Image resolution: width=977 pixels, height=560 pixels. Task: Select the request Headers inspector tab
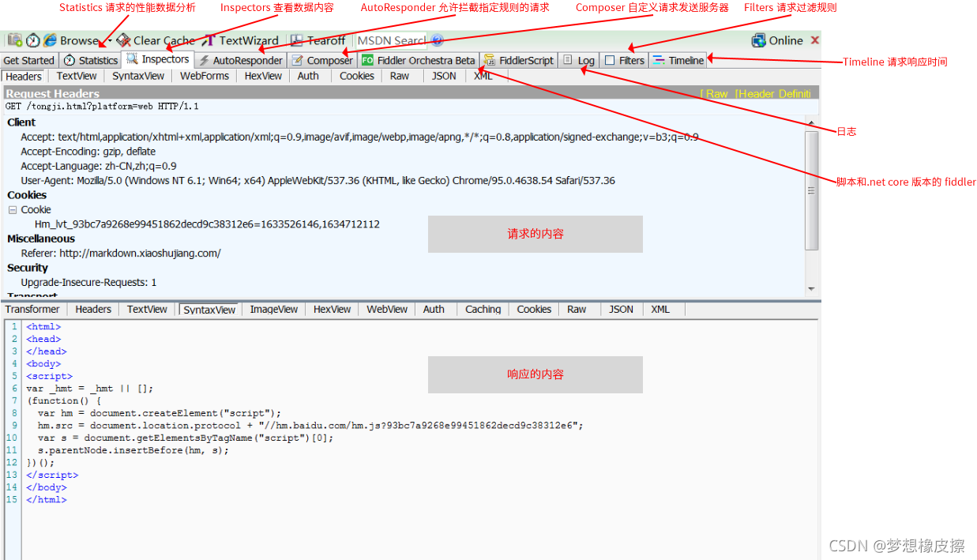click(x=24, y=76)
